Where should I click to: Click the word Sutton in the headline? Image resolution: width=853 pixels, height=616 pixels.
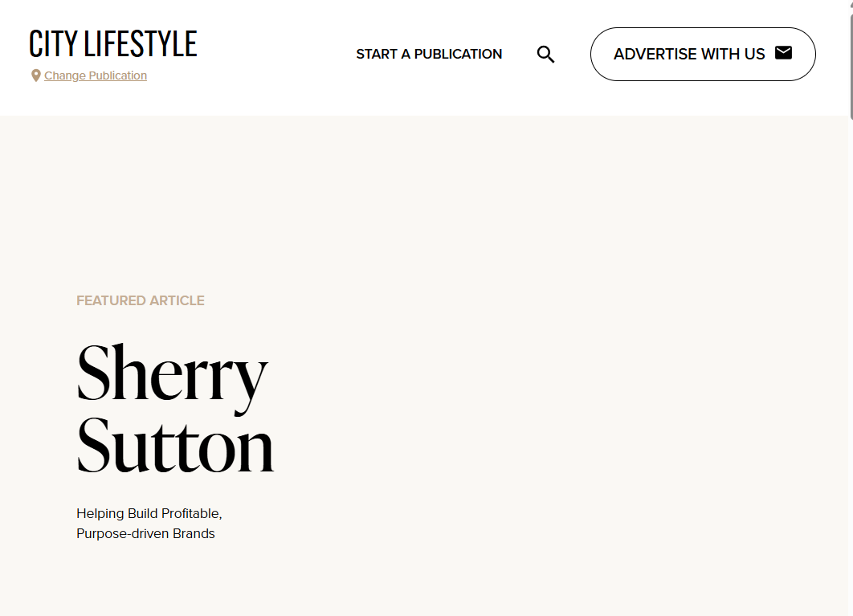(x=175, y=445)
